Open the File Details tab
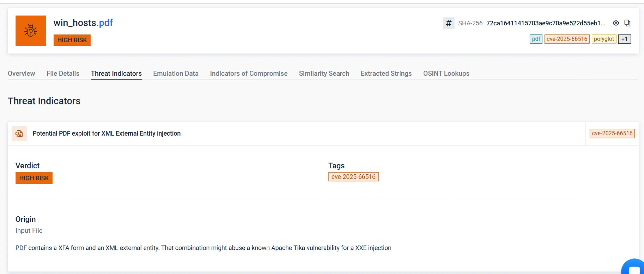 coord(63,73)
